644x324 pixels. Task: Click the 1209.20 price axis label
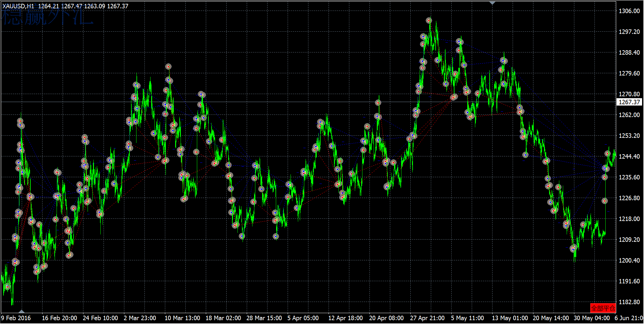click(x=629, y=240)
